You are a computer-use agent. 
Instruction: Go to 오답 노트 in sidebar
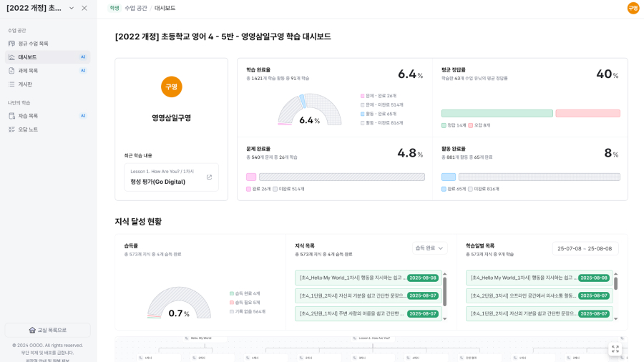pos(11,129)
